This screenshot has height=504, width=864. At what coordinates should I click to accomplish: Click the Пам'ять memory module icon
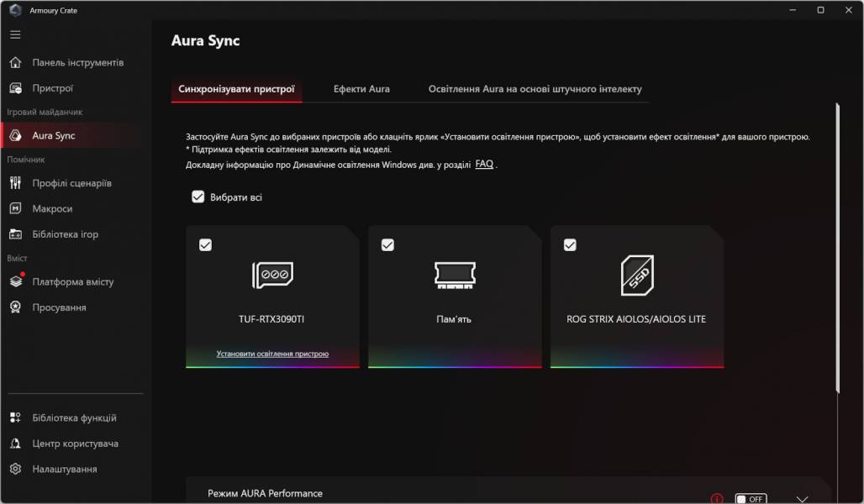click(455, 275)
